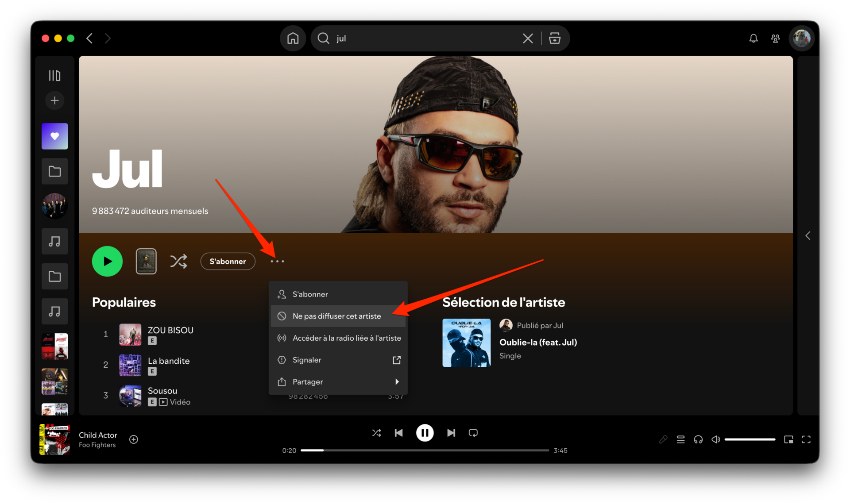Open ZOU BISOU cover thumbnail
Image resolution: width=850 pixels, height=504 pixels.
click(130, 335)
